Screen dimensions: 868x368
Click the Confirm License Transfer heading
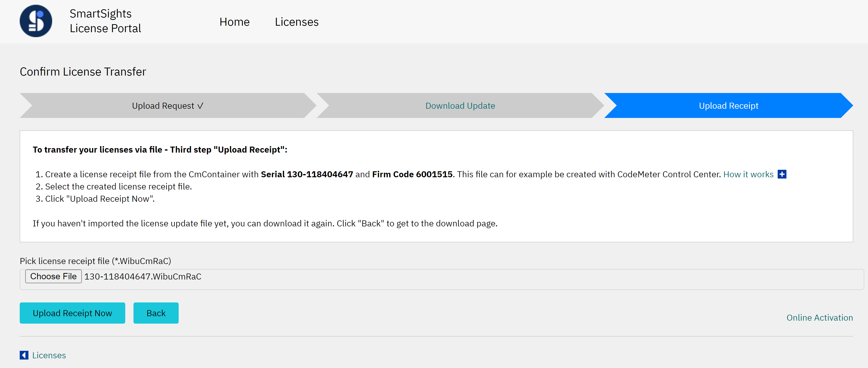click(83, 72)
